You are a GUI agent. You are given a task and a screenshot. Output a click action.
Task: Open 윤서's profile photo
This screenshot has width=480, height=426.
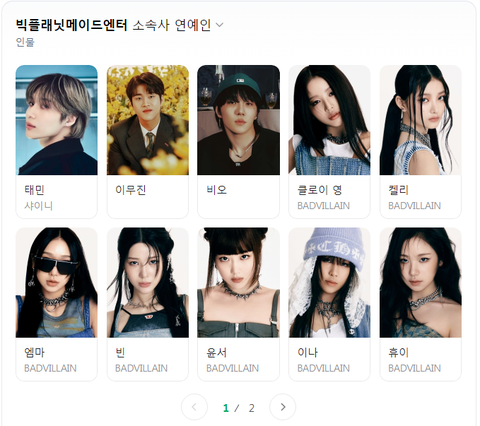[x=239, y=283]
